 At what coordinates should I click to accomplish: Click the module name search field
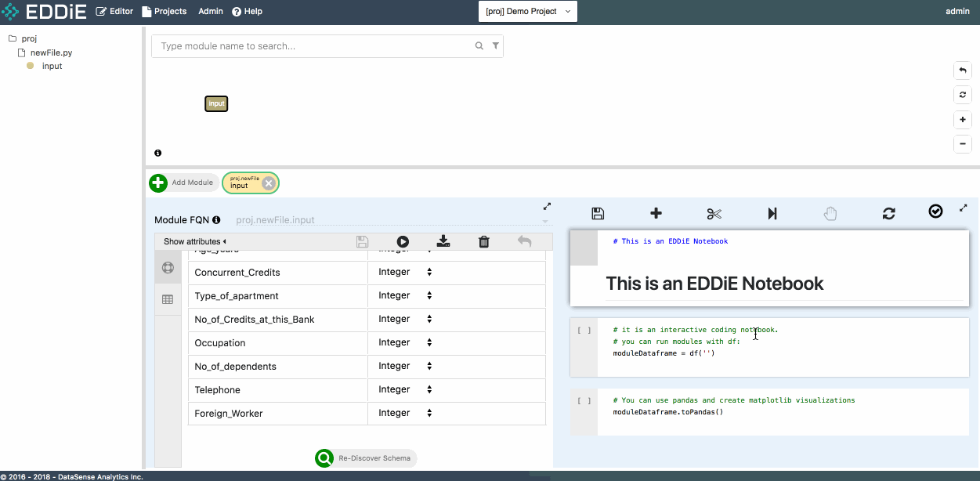(313, 46)
